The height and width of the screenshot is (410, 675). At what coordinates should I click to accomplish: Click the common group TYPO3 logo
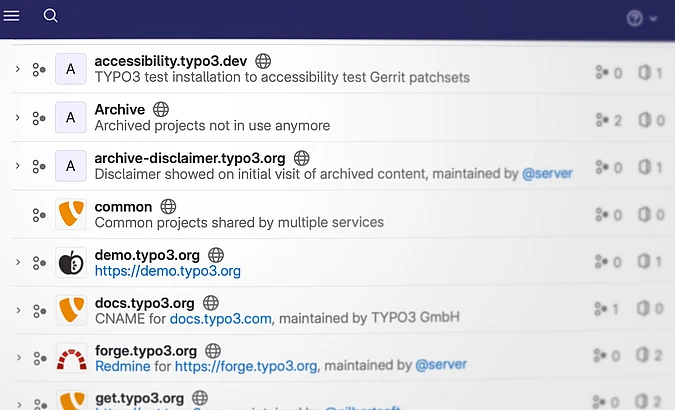coord(70,214)
